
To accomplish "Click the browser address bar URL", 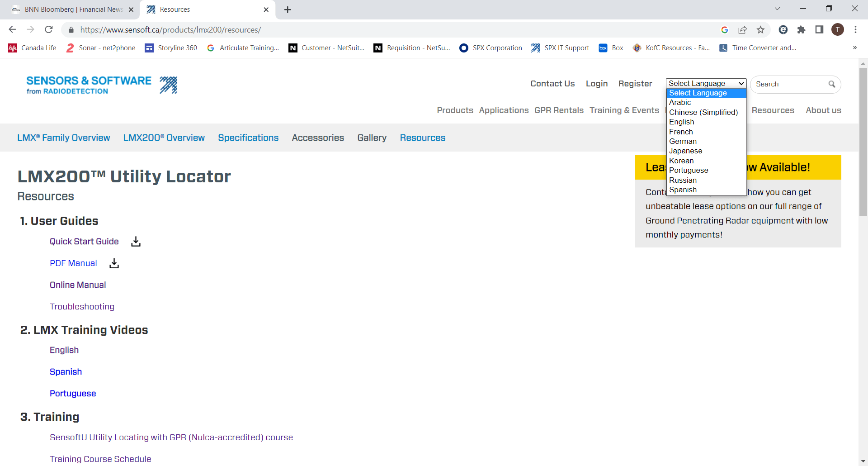I will pyautogui.click(x=170, y=30).
